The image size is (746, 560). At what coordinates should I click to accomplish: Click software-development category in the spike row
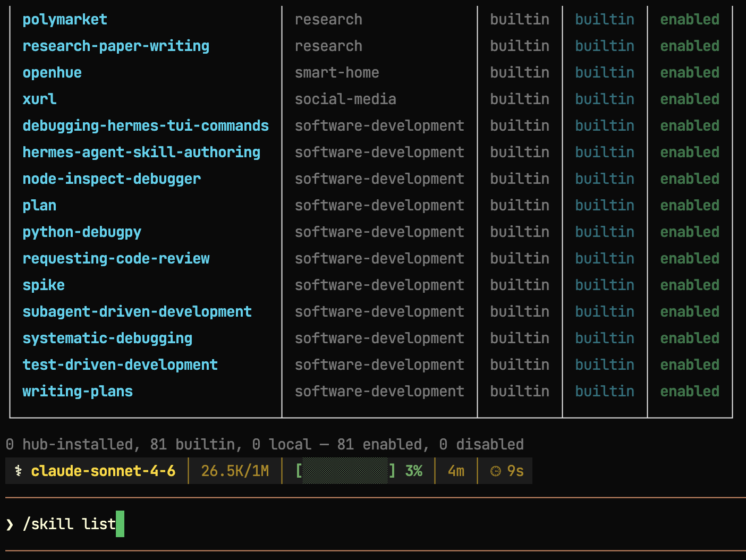[379, 285]
